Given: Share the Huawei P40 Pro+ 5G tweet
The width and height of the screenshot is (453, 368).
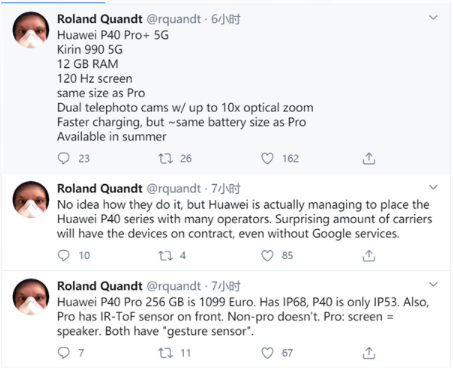Looking at the screenshot, I should (369, 159).
